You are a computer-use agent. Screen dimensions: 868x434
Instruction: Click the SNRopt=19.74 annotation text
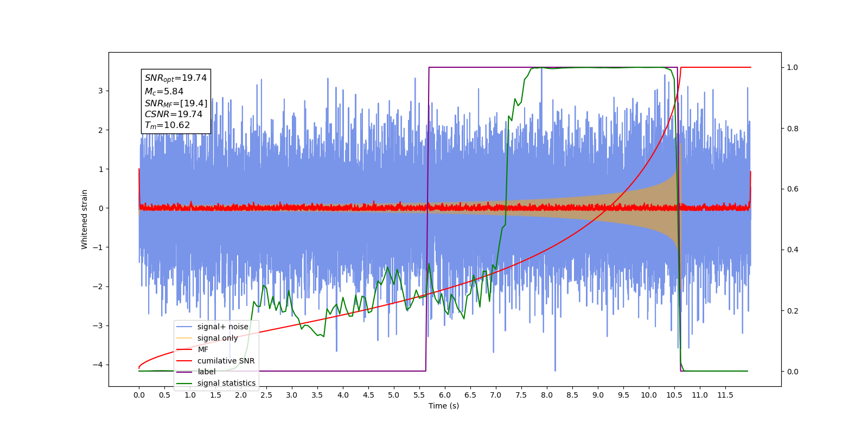pyautogui.click(x=176, y=78)
